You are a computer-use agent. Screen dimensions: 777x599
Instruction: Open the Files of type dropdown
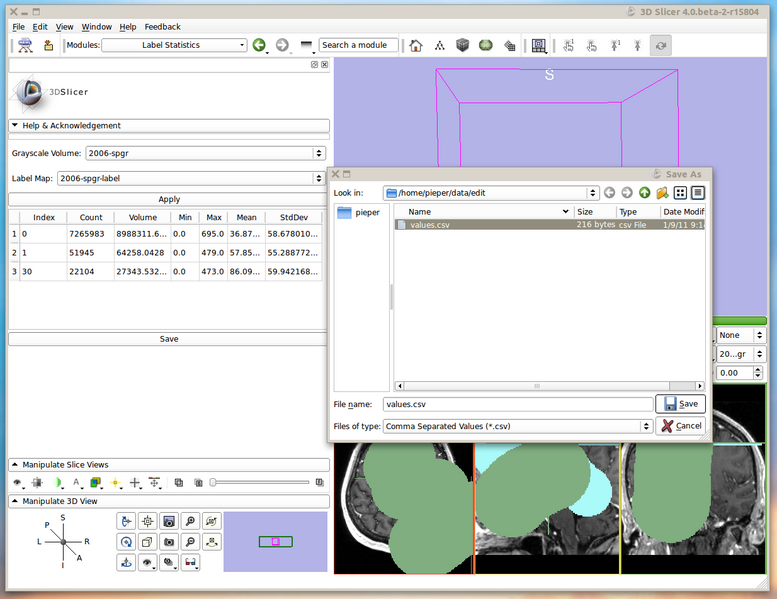pyautogui.click(x=517, y=426)
